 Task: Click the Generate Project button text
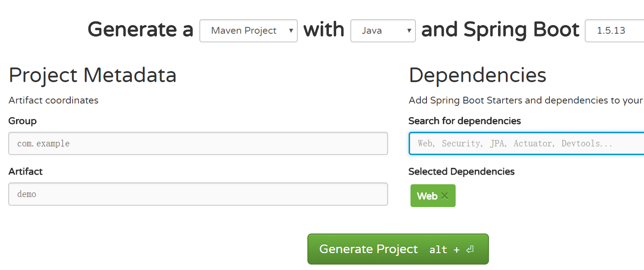coord(369,249)
